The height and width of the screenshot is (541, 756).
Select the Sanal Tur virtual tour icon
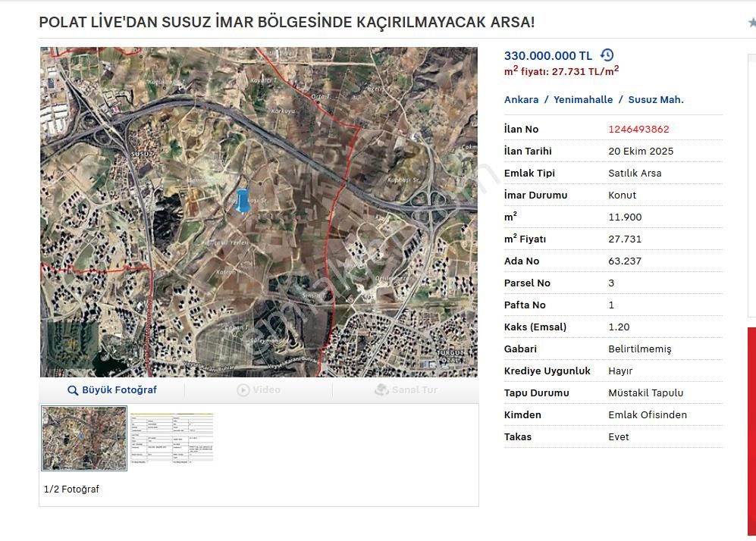(381, 389)
